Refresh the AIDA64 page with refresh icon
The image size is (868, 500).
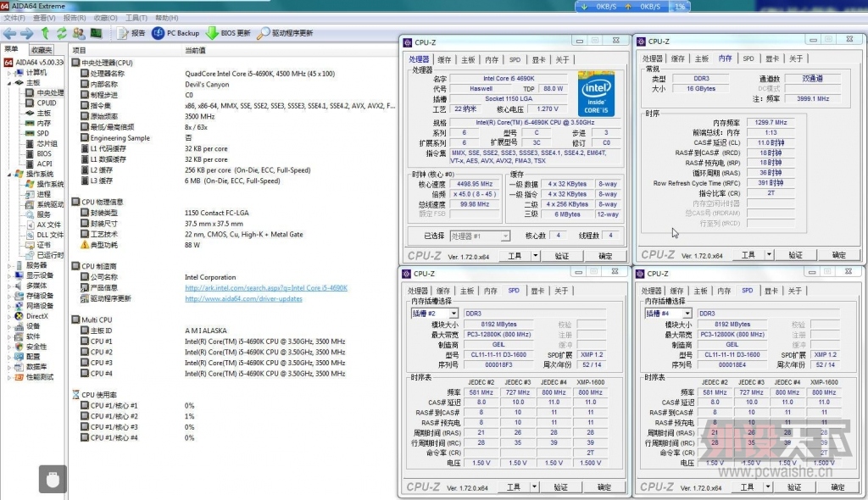pyautogui.click(x=61, y=33)
